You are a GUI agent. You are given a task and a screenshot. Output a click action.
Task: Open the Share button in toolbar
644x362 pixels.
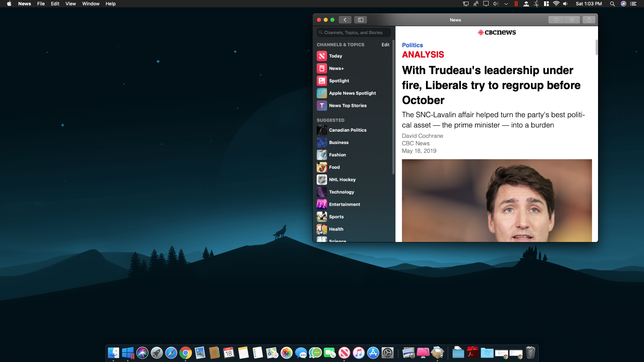click(x=589, y=20)
